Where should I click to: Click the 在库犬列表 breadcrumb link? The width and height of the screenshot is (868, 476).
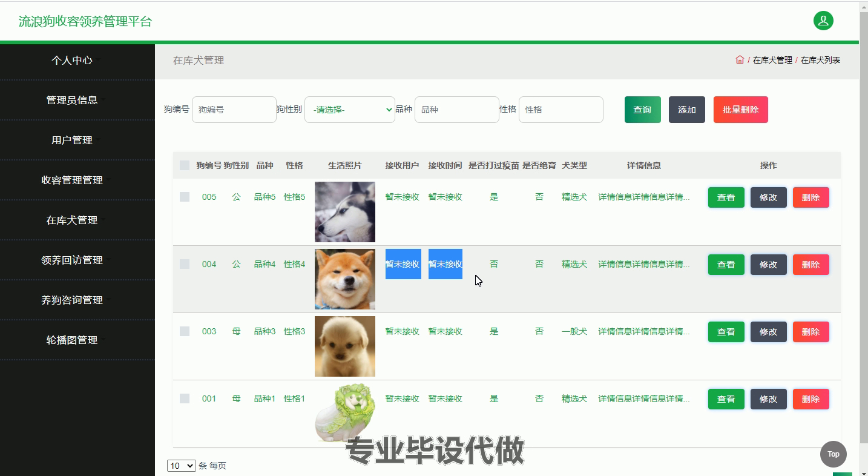pos(820,60)
